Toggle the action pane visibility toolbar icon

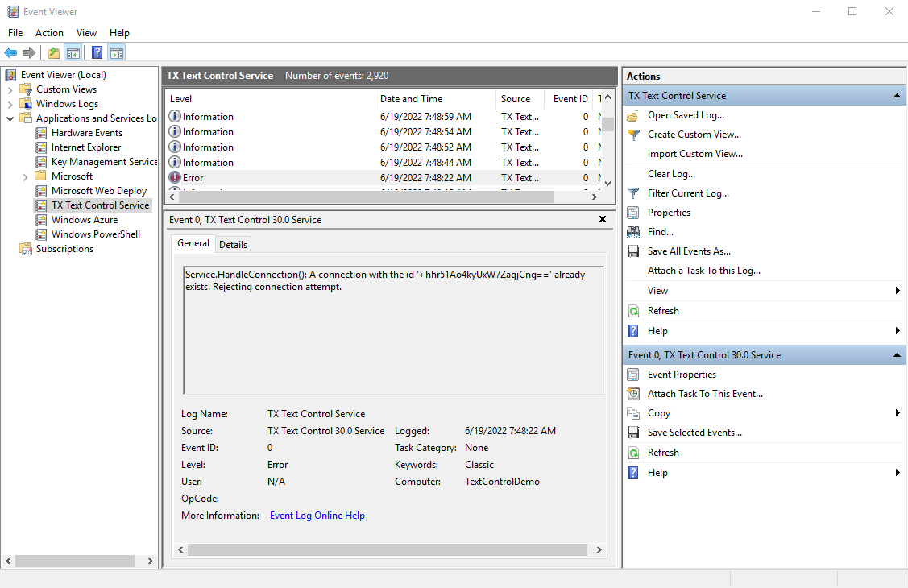point(115,52)
